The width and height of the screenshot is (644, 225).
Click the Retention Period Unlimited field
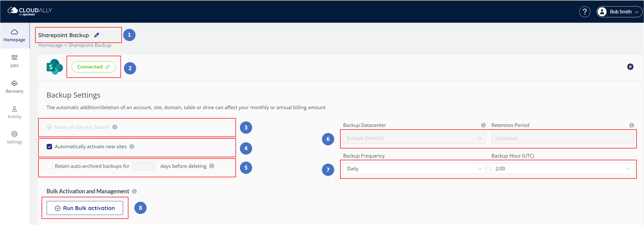click(x=562, y=138)
